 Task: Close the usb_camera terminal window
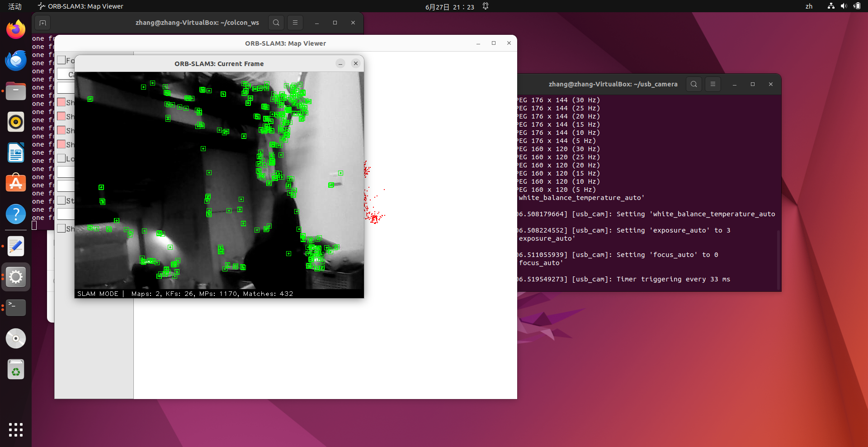click(x=771, y=84)
